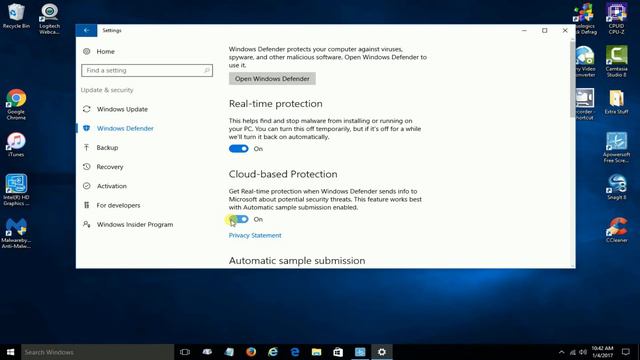Open the Activation settings page
640x360 pixels.
click(111, 186)
